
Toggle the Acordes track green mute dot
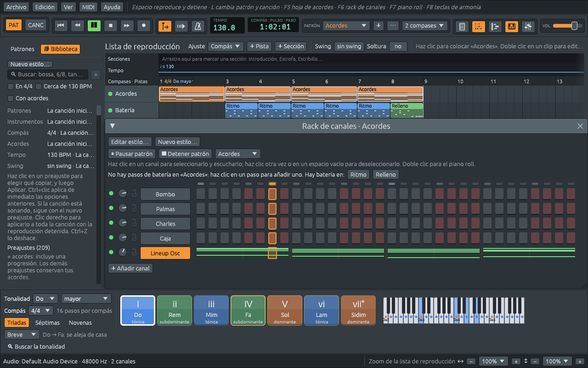110,94
